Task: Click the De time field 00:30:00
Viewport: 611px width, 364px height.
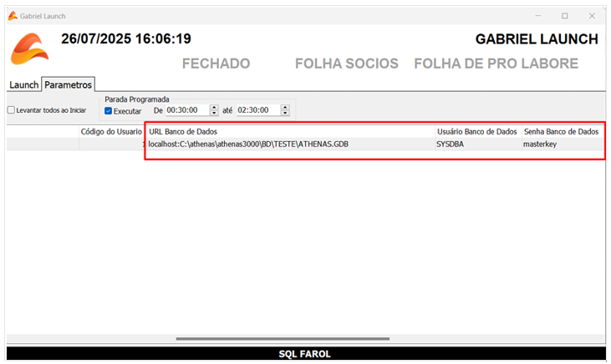Action: coord(188,110)
